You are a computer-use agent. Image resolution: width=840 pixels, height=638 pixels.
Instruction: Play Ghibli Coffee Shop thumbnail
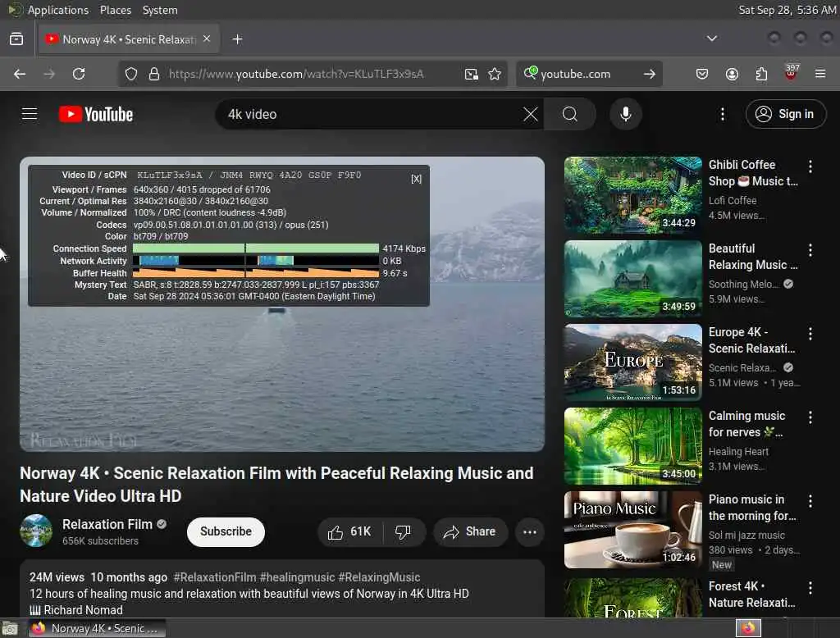[x=632, y=195]
